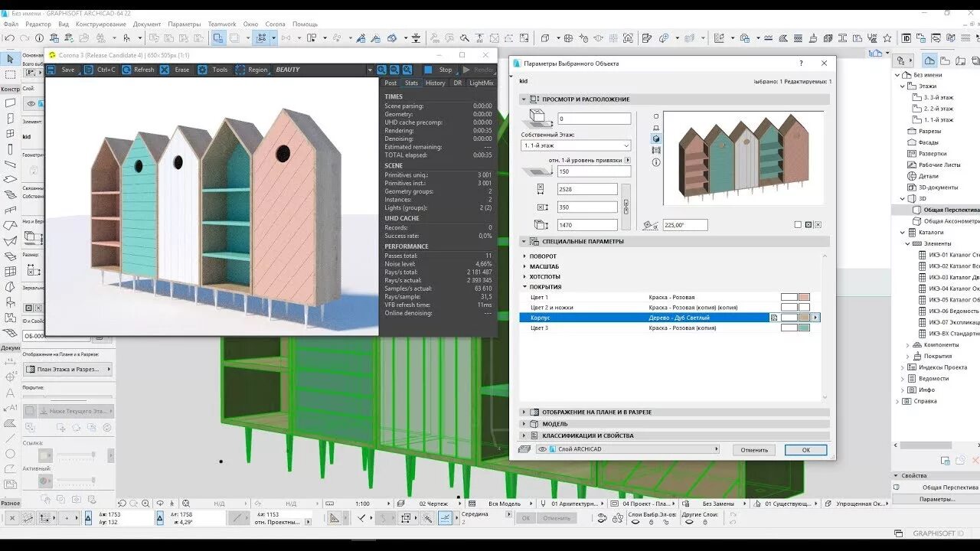The image size is (980, 551).
Task: Click the 225,00° rotation angle field
Action: (685, 225)
